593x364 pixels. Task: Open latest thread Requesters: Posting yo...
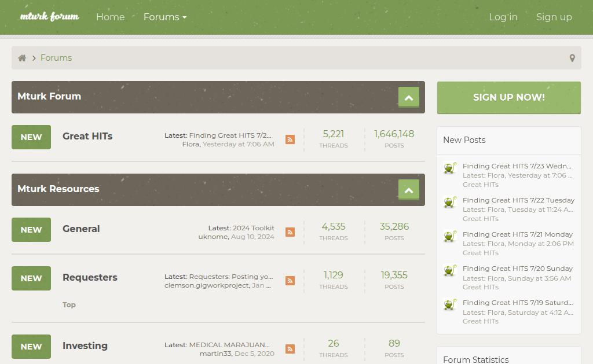[230, 277]
